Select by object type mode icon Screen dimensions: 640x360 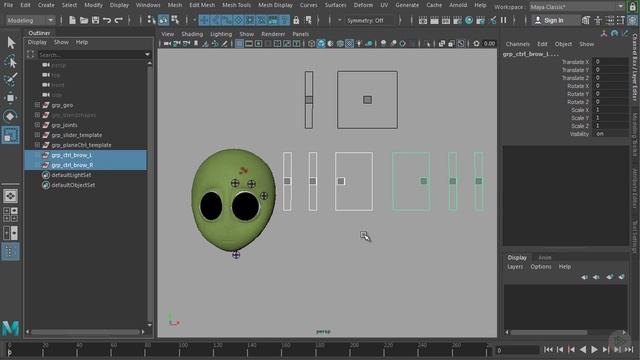[x=163, y=20]
